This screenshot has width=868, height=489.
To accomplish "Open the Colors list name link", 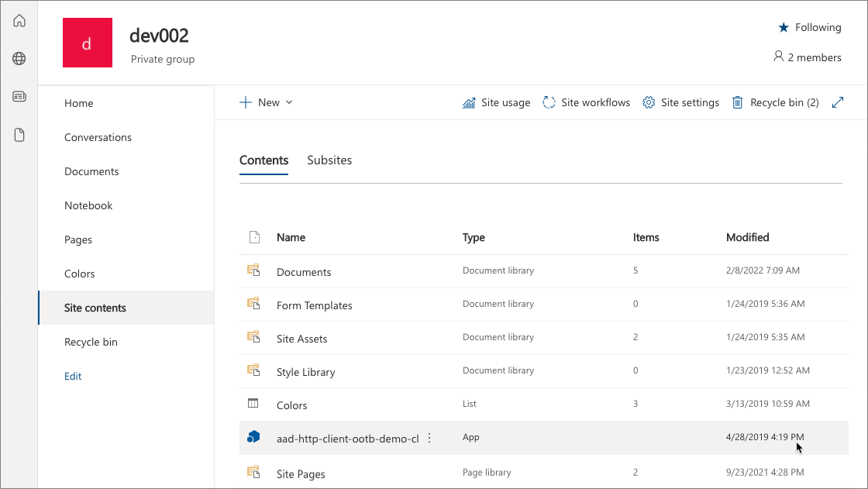I will coord(291,405).
